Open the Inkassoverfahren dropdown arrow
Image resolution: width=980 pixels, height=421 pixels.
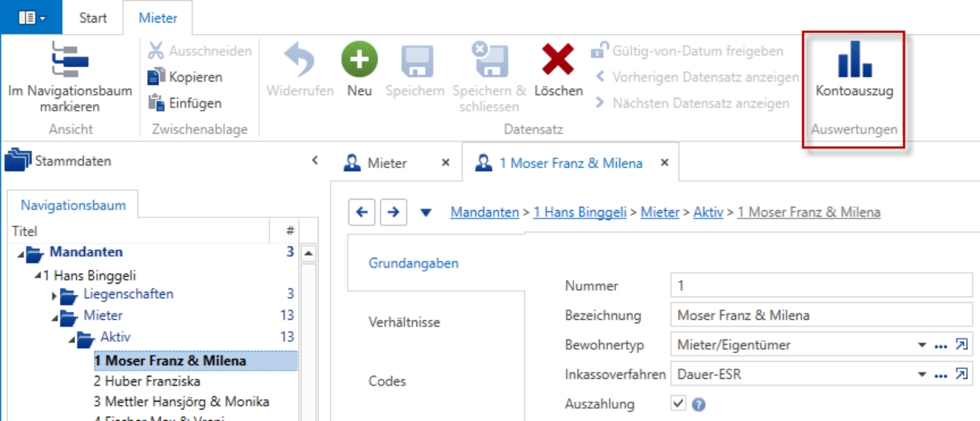922,375
